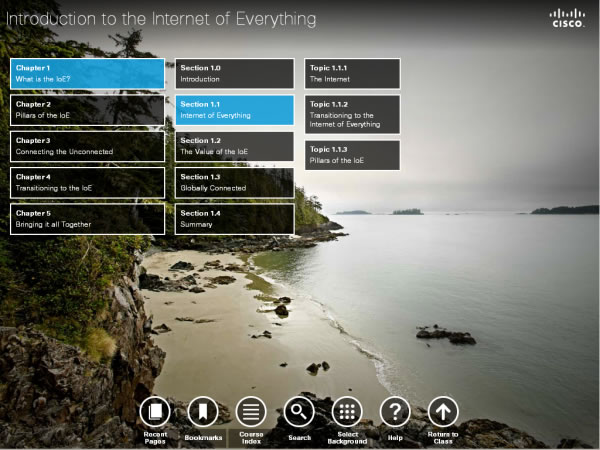This screenshot has width=600, height=450.
Task: Open Chapter 5 Bringing it all Together
Action: coord(87,219)
